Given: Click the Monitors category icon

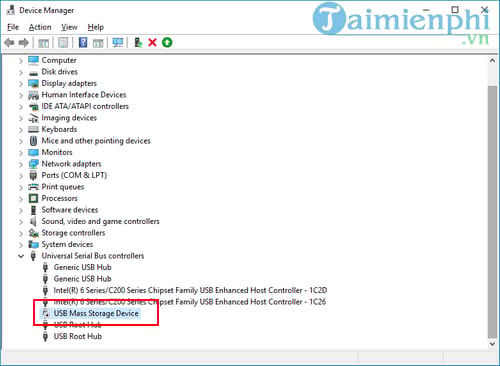Looking at the screenshot, I should (33, 152).
